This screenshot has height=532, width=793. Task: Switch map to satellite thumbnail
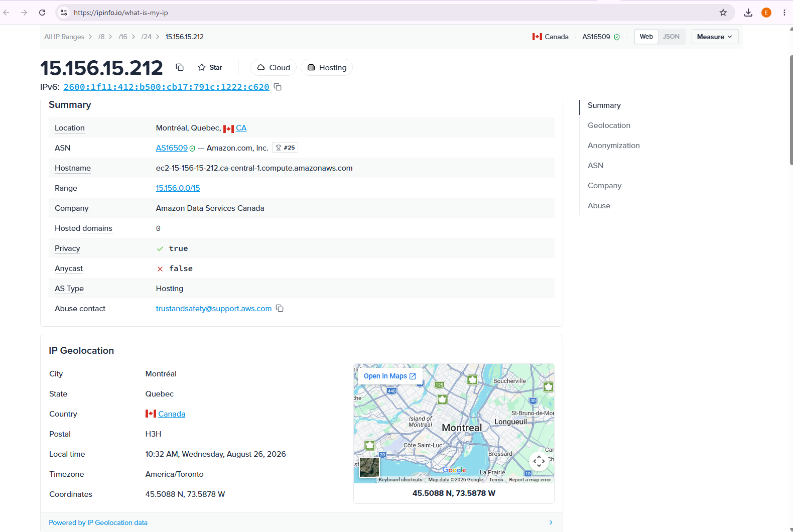pyautogui.click(x=369, y=467)
